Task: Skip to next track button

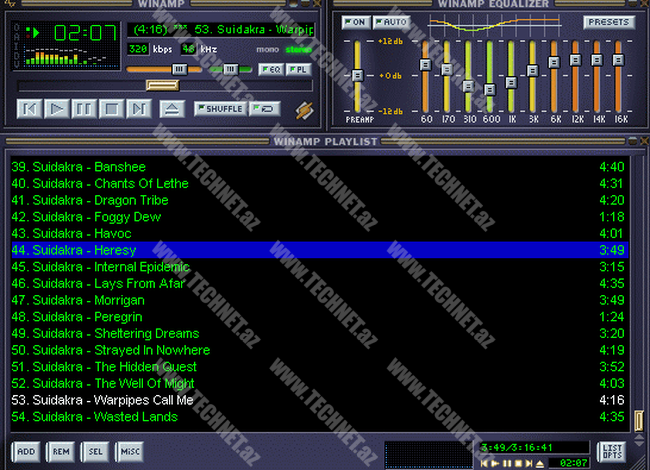Action: 139,108
